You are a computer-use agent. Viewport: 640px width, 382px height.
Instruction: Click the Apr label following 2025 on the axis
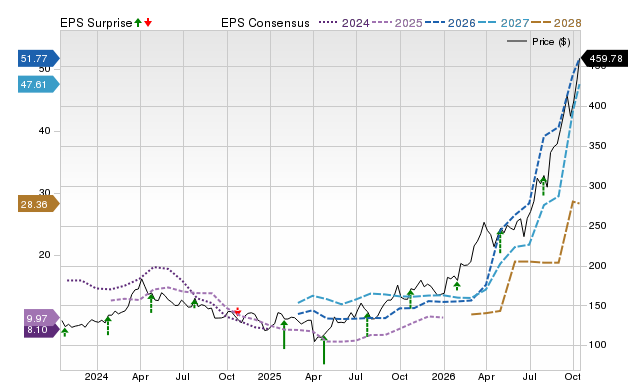(313, 376)
